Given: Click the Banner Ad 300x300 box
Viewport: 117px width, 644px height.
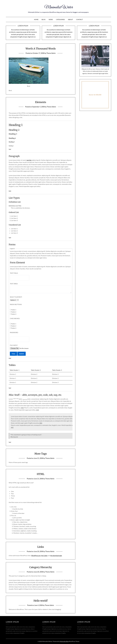Looking at the screenshot, I should (x=95, y=95).
